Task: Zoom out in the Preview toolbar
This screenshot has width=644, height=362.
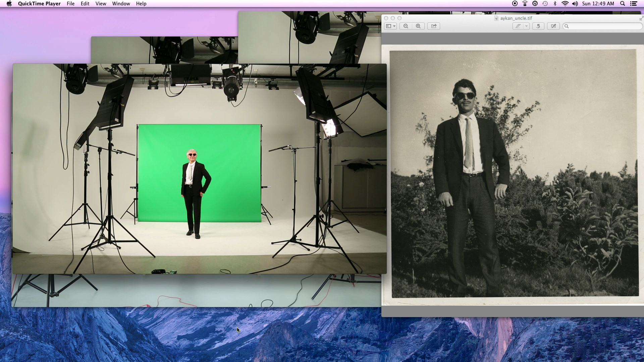Action: click(x=406, y=26)
